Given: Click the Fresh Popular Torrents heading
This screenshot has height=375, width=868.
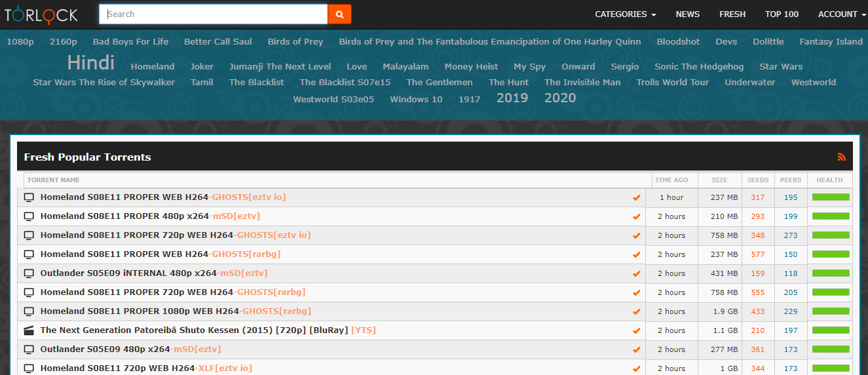Looking at the screenshot, I should (x=87, y=157).
